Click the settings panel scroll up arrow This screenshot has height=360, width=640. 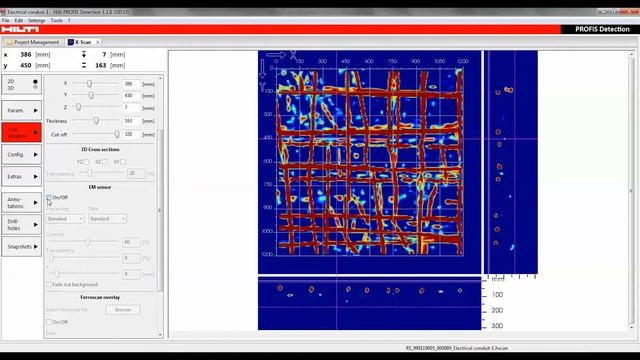tap(160, 78)
